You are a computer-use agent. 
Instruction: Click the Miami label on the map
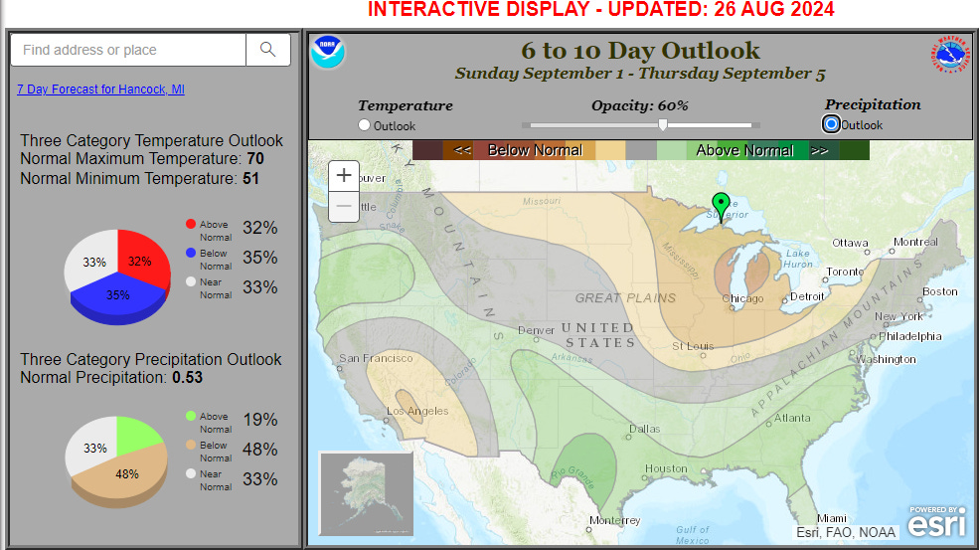click(x=832, y=518)
